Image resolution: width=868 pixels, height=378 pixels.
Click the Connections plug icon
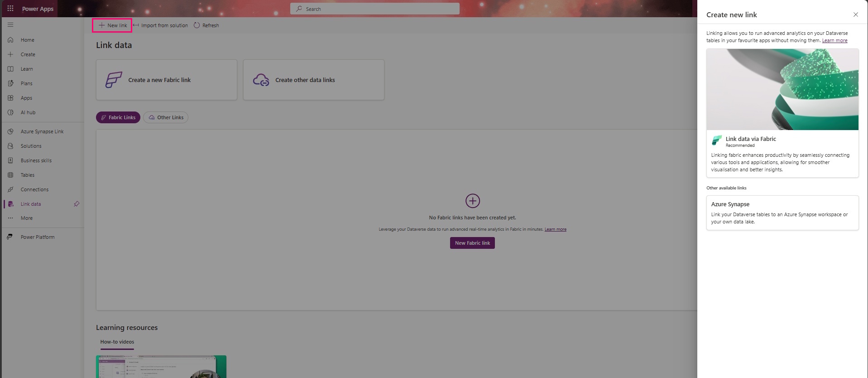[10, 189]
